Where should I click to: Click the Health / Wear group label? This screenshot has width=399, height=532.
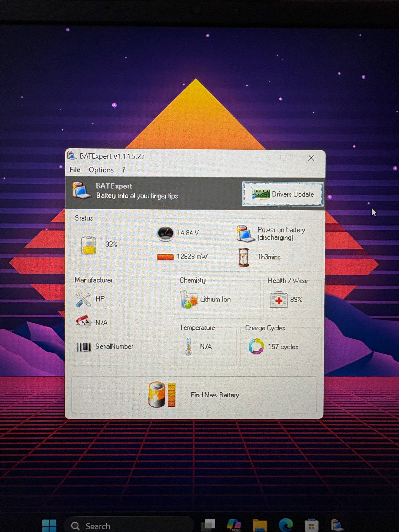pyautogui.click(x=288, y=281)
